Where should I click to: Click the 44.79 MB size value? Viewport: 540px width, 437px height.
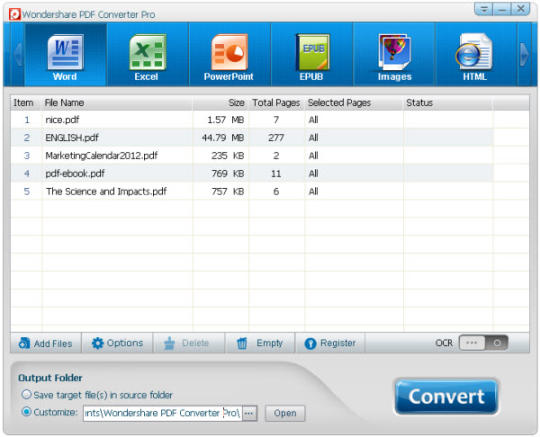(x=223, y=137)
